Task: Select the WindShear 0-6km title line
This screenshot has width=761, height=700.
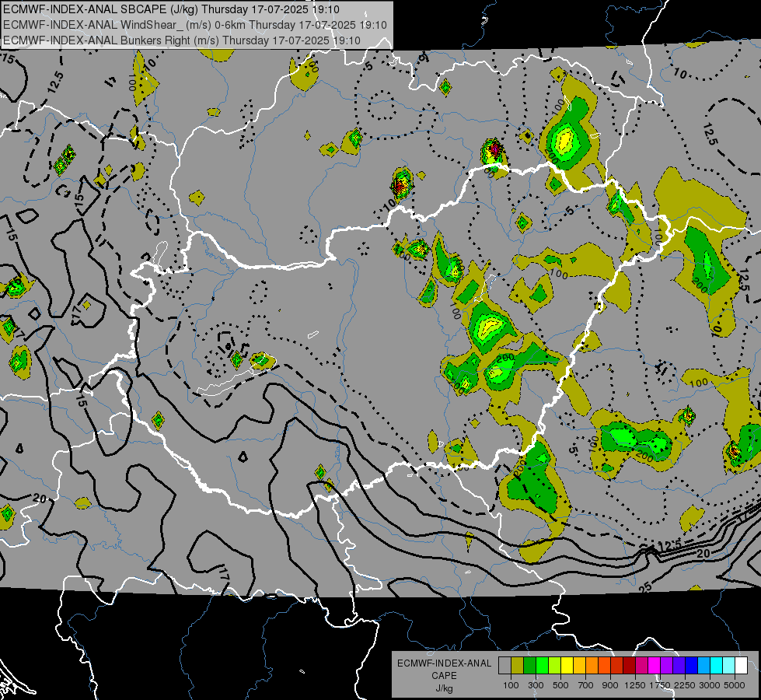Action: coord(194,25)
